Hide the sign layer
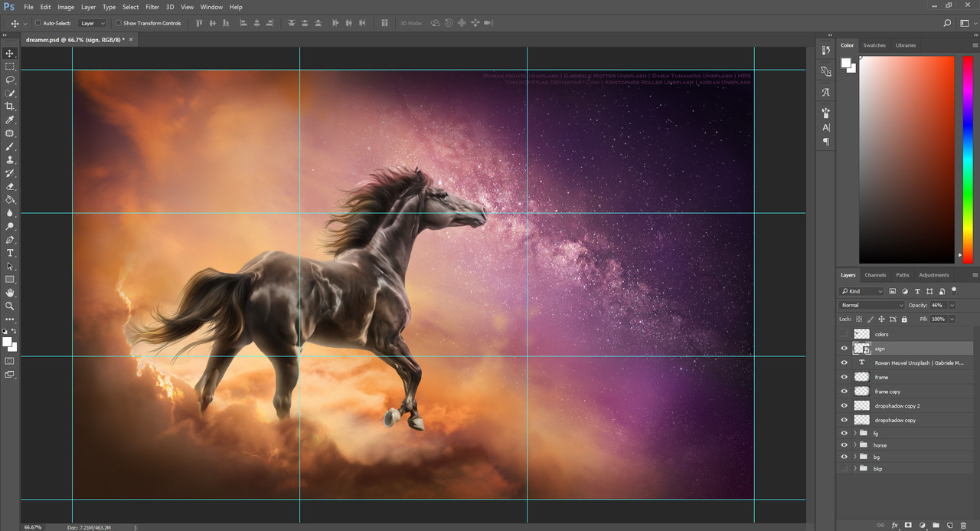 point(844,349)
